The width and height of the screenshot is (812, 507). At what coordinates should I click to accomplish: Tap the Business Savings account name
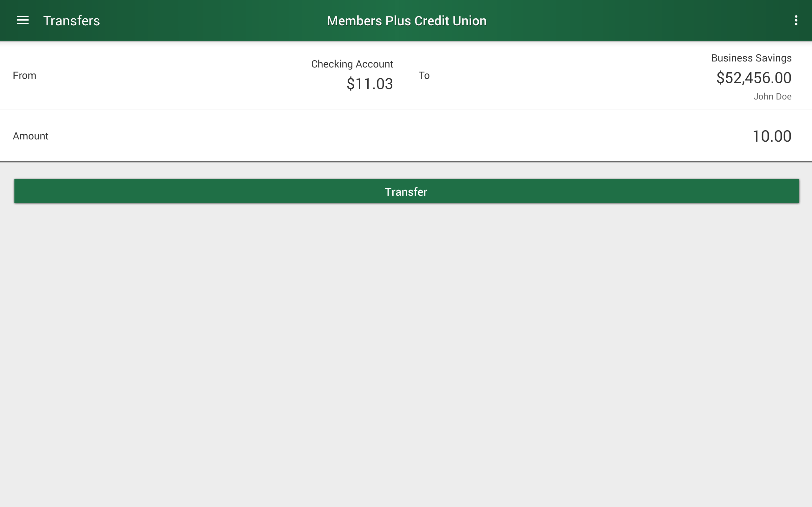pyautogui.click(x=751, y=57)
